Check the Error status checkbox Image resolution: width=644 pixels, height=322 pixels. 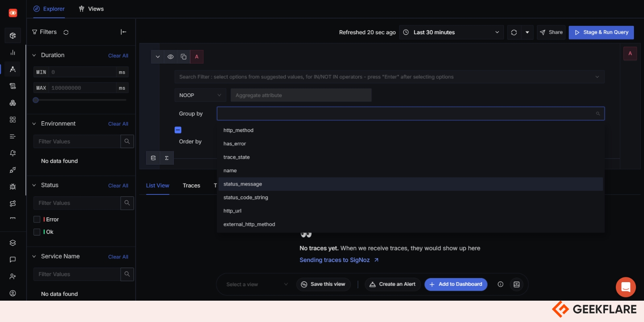pos(37,219)
